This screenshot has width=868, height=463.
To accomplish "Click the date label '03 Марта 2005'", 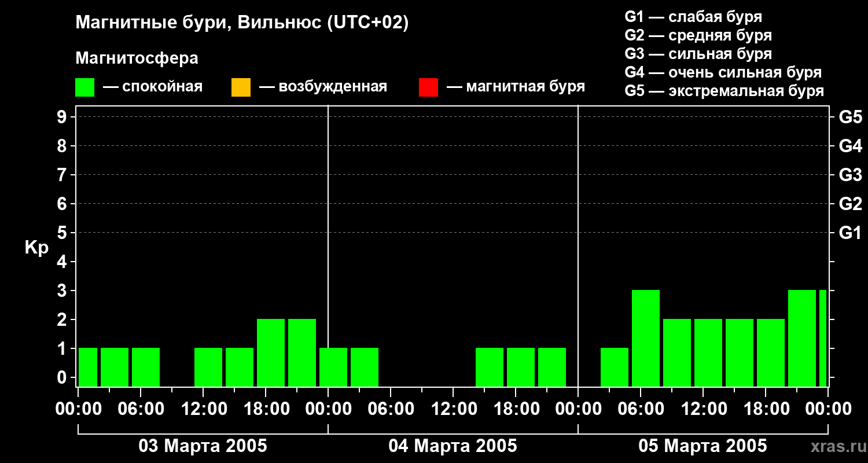I will (x=203, y=446).
